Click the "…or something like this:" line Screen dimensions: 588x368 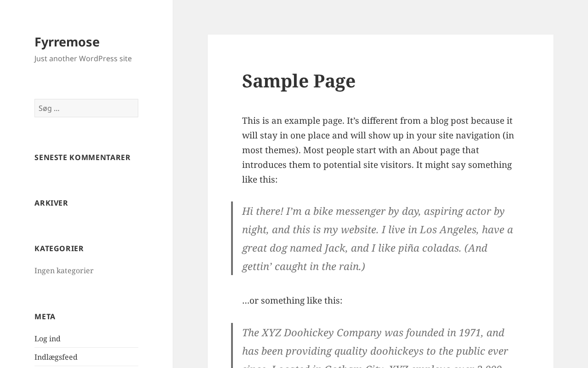click(292, 300)
